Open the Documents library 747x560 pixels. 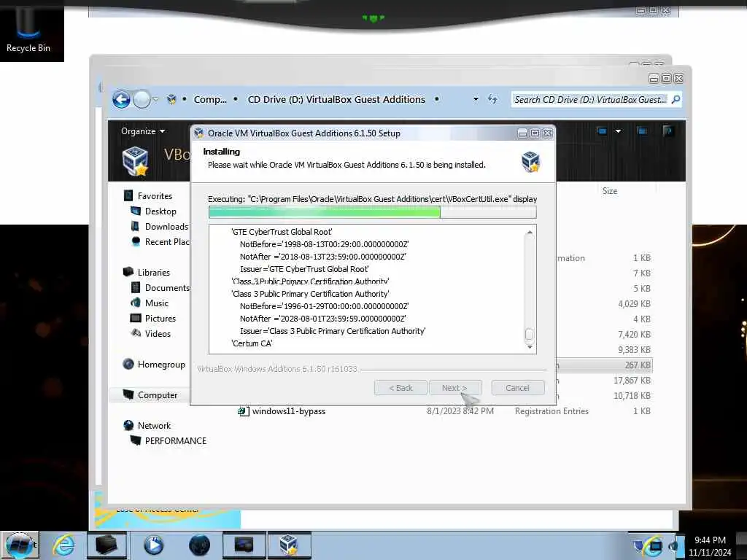point(167,287)
